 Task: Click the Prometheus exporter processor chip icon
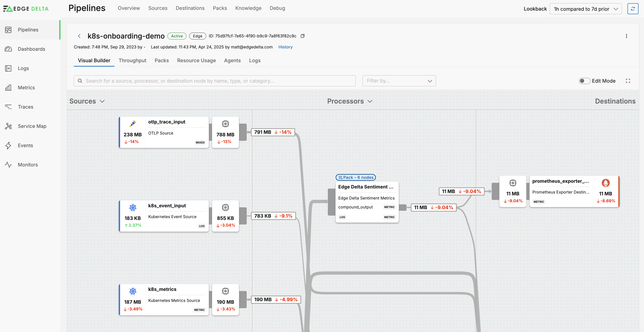(513, 183)
